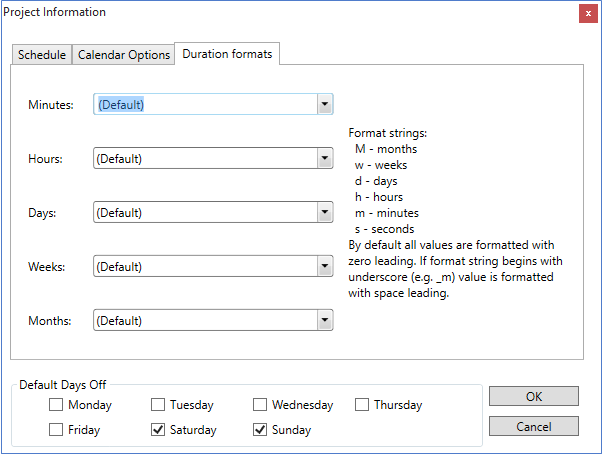Check the Tuesday day off box

tap(158, 405)
